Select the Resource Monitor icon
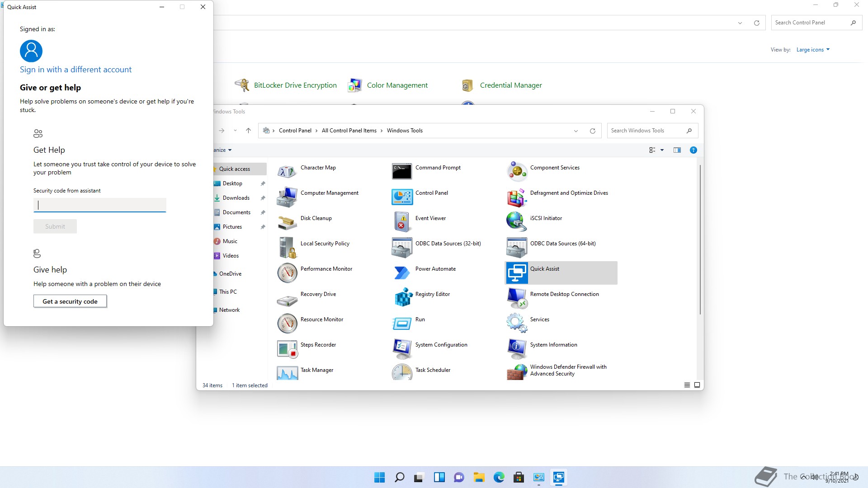This screenshot has width=868, height=488. point(287,324)
